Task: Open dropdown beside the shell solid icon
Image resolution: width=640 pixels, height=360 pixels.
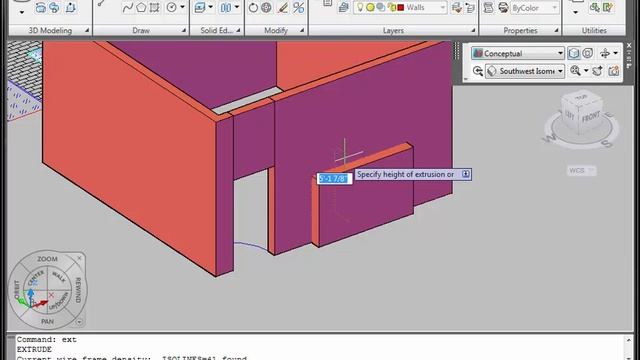Action: point(237,7)
